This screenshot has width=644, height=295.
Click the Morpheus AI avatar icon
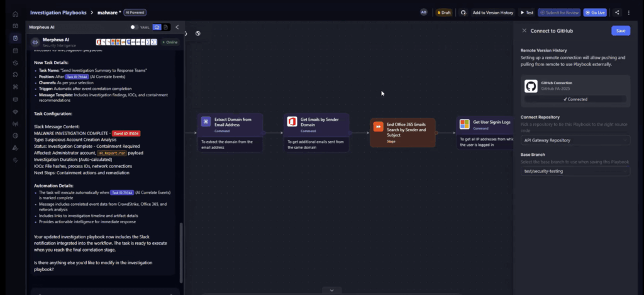35,42
